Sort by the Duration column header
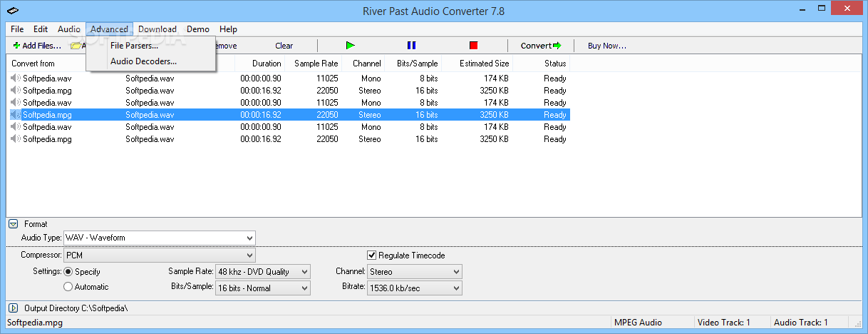The image size is (868, 334). click(x=259, y=64)
